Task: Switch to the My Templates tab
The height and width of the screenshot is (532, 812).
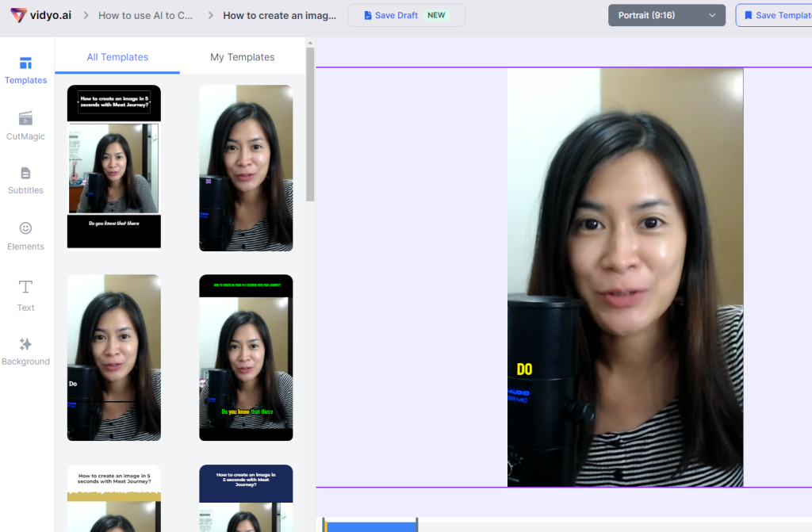Action: (242, 57)
